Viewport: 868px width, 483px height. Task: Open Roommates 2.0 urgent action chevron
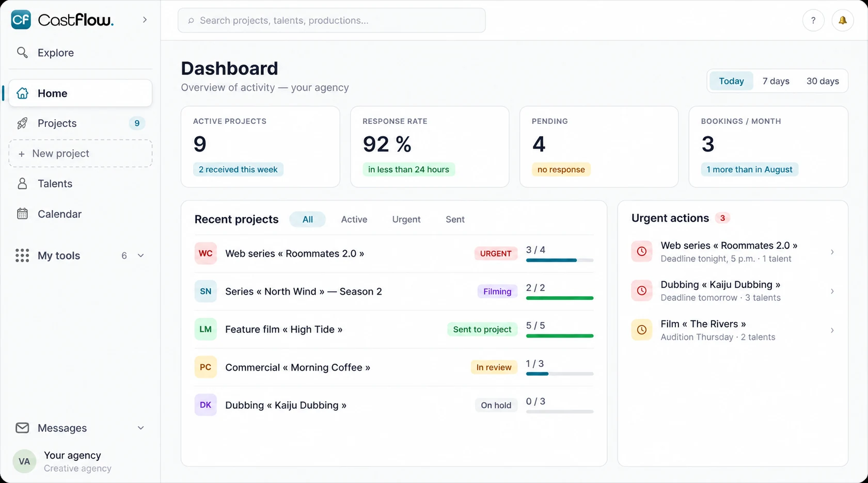tap(832, 252)
